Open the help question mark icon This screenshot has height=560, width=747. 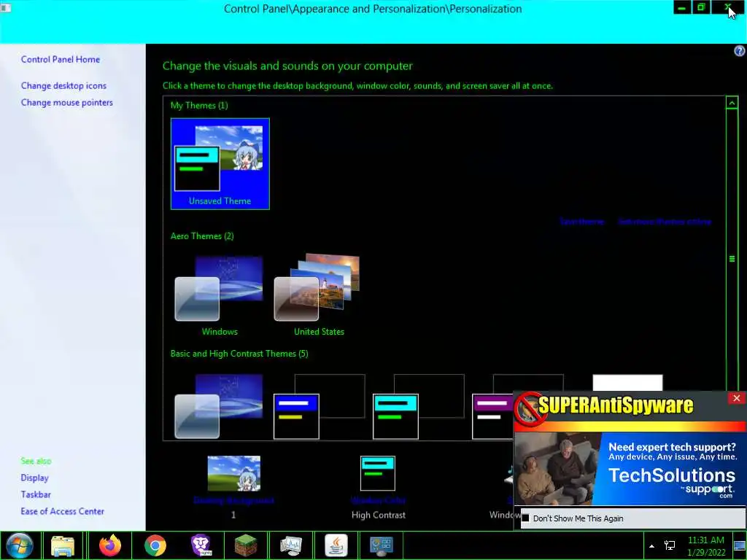[740, 51]
